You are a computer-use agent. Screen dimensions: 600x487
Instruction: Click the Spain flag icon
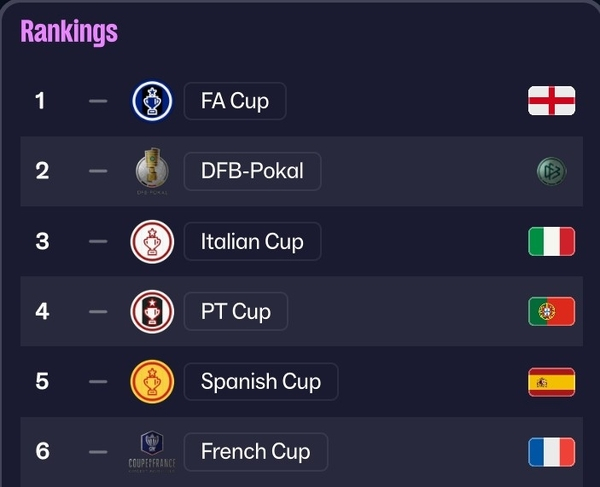tap(552, 381)
